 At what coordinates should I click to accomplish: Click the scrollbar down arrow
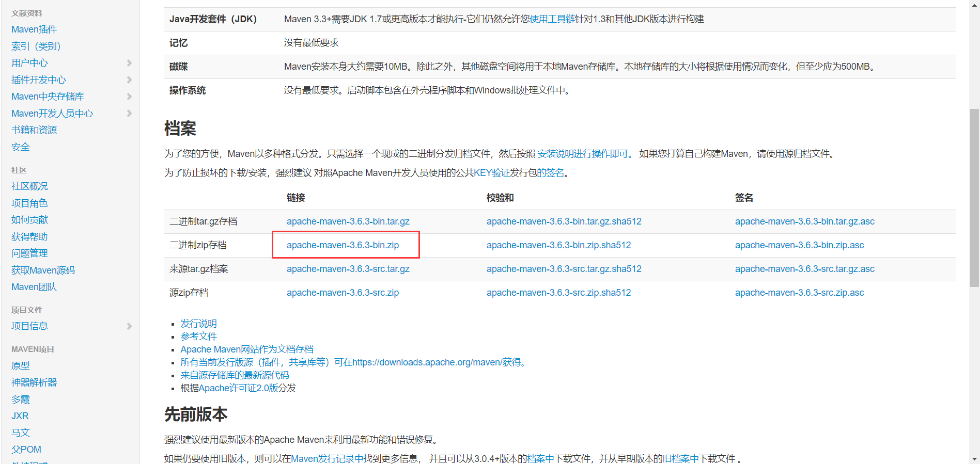click(x=974, y=459)
